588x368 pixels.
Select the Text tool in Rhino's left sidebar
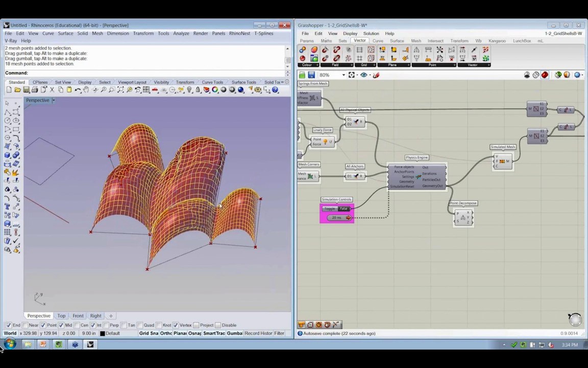7,206
